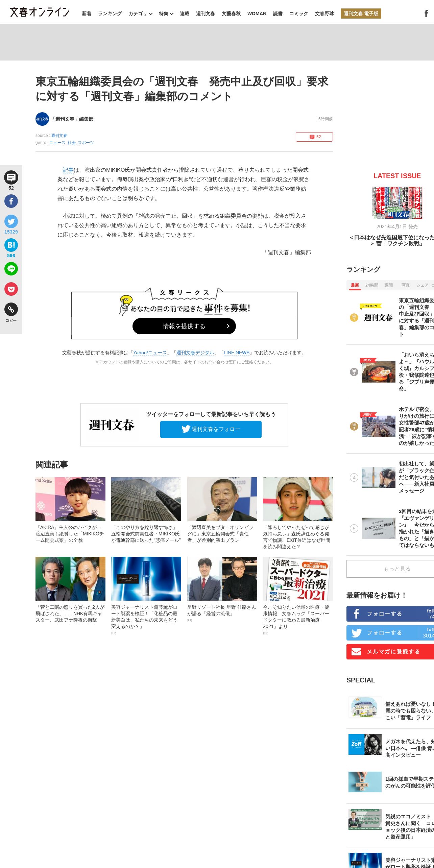Open rank 5 エヴァンゲリオン article
Viewport: 434px width, 868px height.
click(390, 528)
